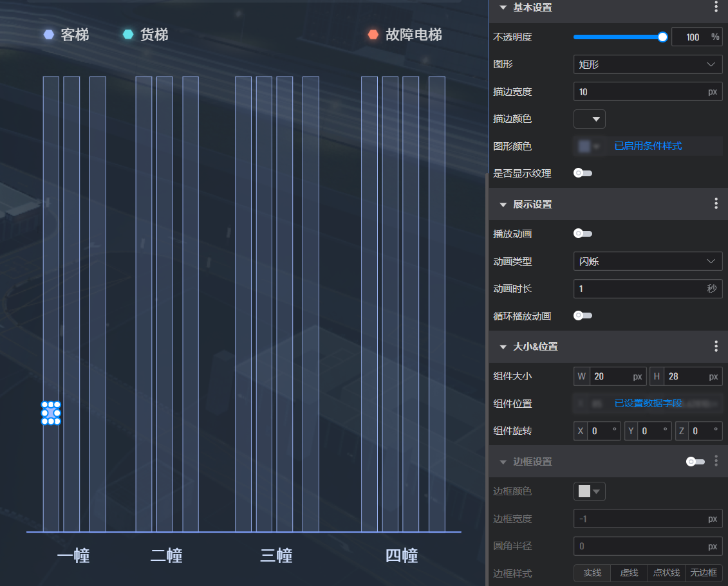Click the 客梯 legend hexagon icon

coord(49,35)
